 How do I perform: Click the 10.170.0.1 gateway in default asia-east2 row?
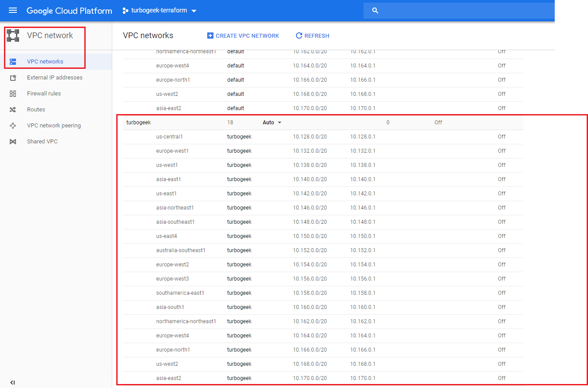pos(363,108)
